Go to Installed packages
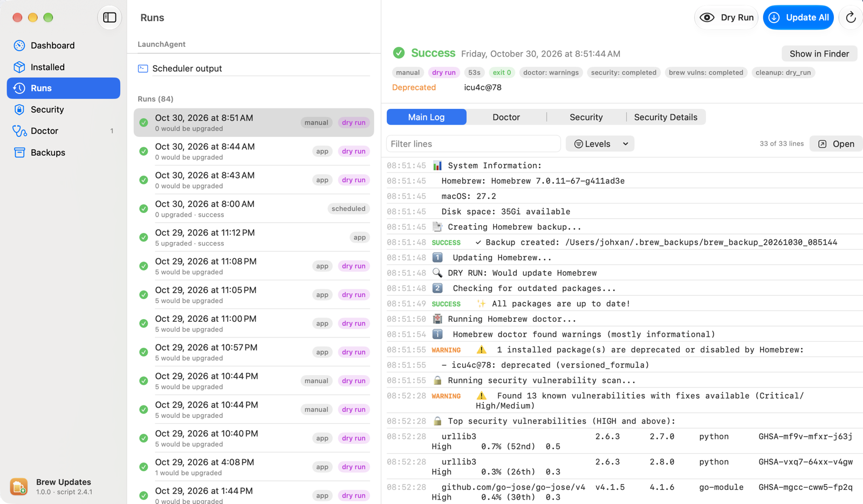Viewport: 863px width, 504px height. coord(64,67)
